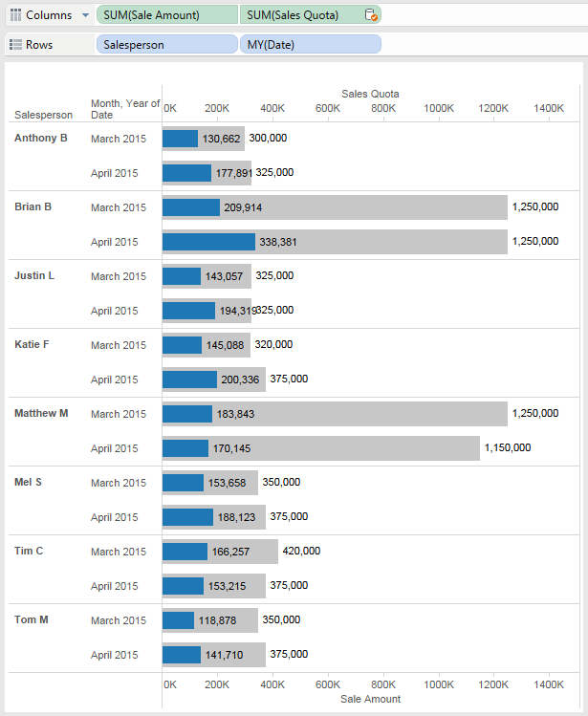
Task: Click the Columns shelf grid icon
Action: coord(15,15)
